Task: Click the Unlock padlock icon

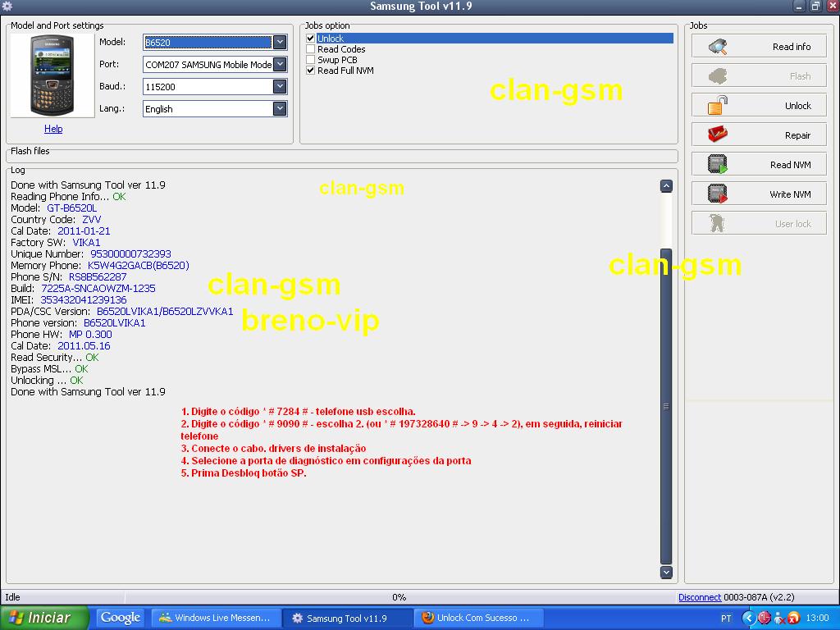Action: 717,106
